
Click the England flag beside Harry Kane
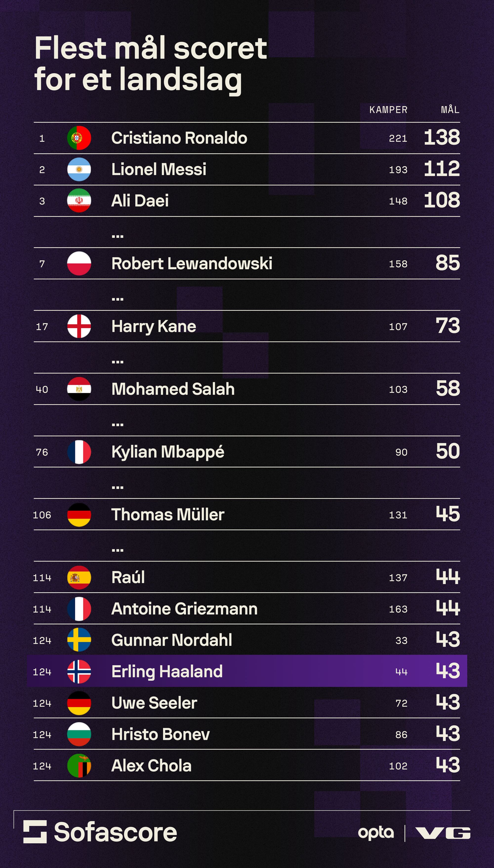tap(79, 326)
